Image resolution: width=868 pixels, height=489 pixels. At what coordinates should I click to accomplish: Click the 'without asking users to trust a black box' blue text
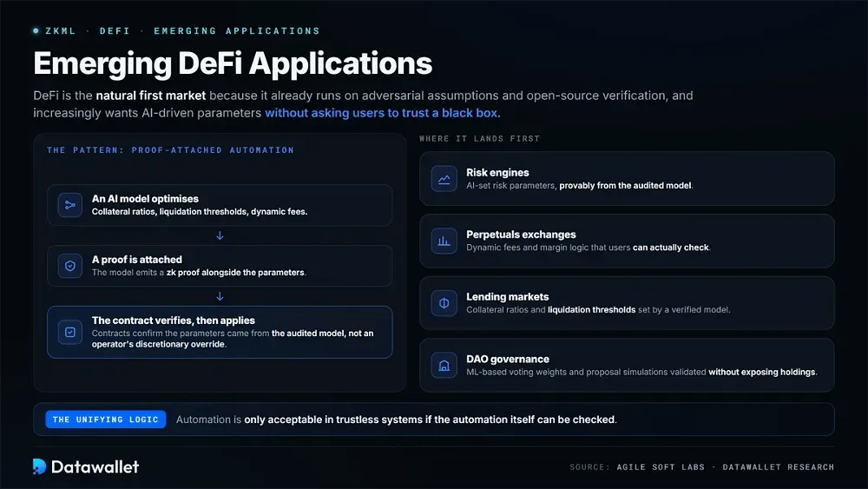[x=381, y=113]
